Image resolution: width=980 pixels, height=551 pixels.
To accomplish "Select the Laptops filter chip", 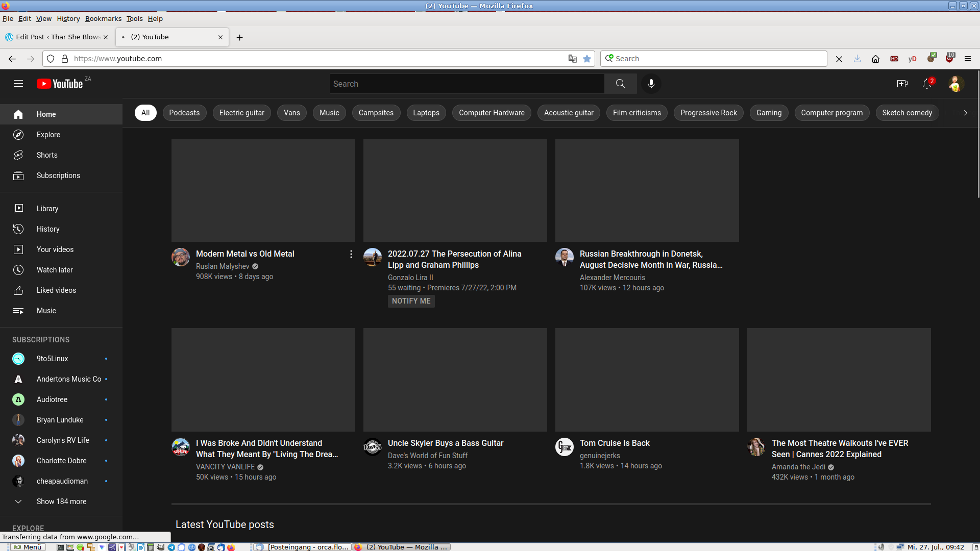I will tap(426, 113).
